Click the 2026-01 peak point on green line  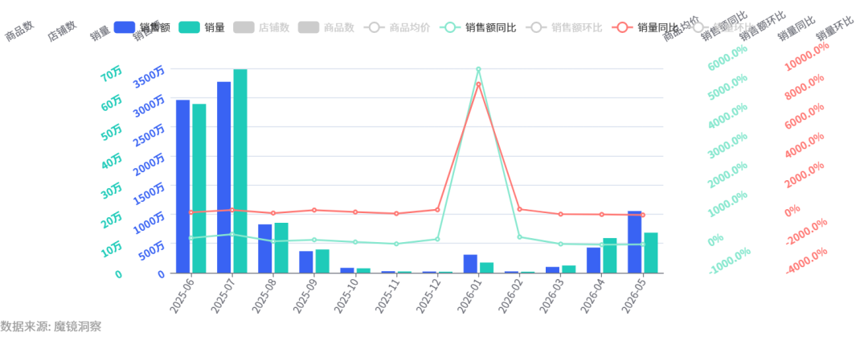pyautogui.click(x=478, y=69)
